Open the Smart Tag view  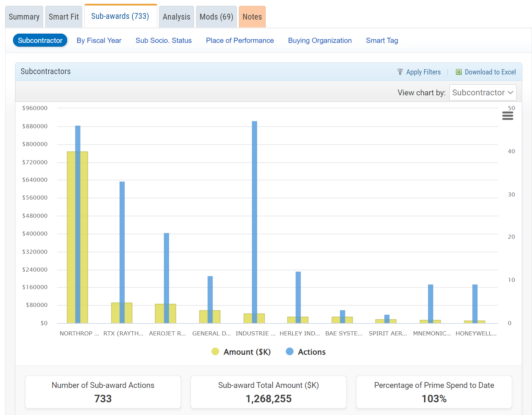click(x=382, y=40)
